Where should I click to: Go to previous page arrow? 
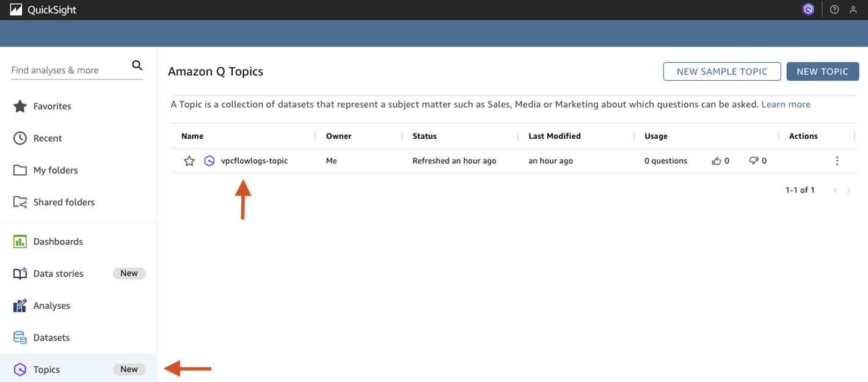835,191
